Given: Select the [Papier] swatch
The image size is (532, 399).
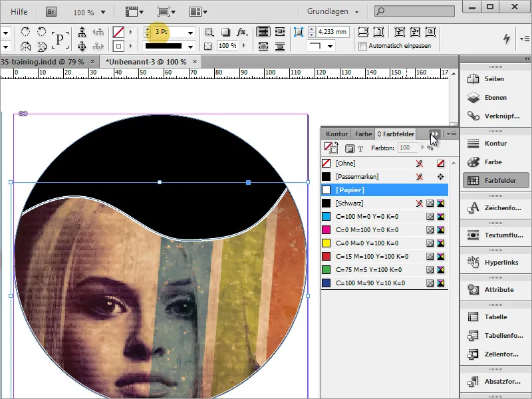Looking at the screenshot, I should click(385, 190).
